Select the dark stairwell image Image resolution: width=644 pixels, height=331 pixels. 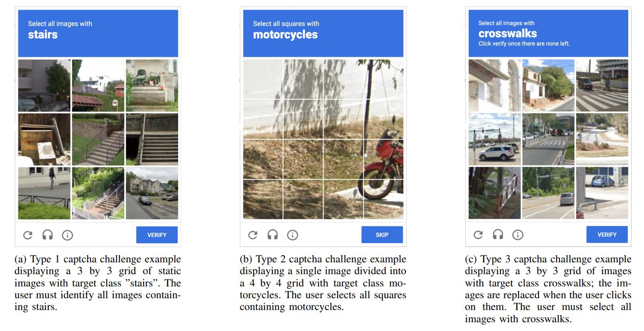point(152,139)
